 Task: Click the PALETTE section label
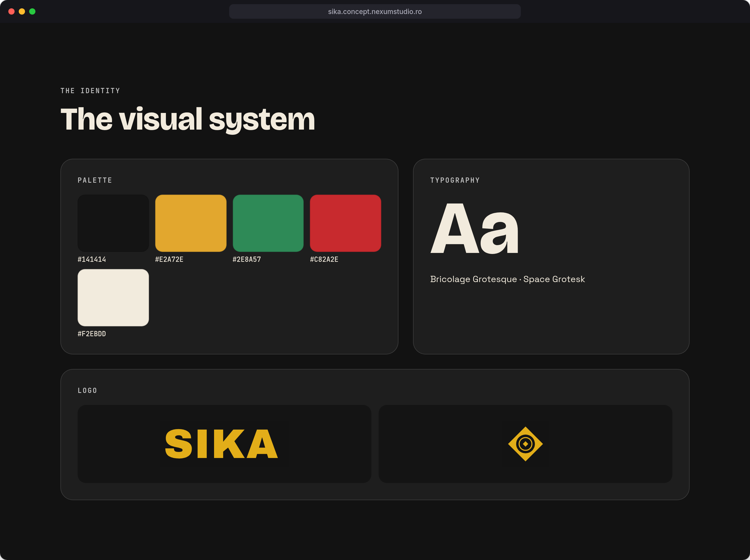(95, 180)
